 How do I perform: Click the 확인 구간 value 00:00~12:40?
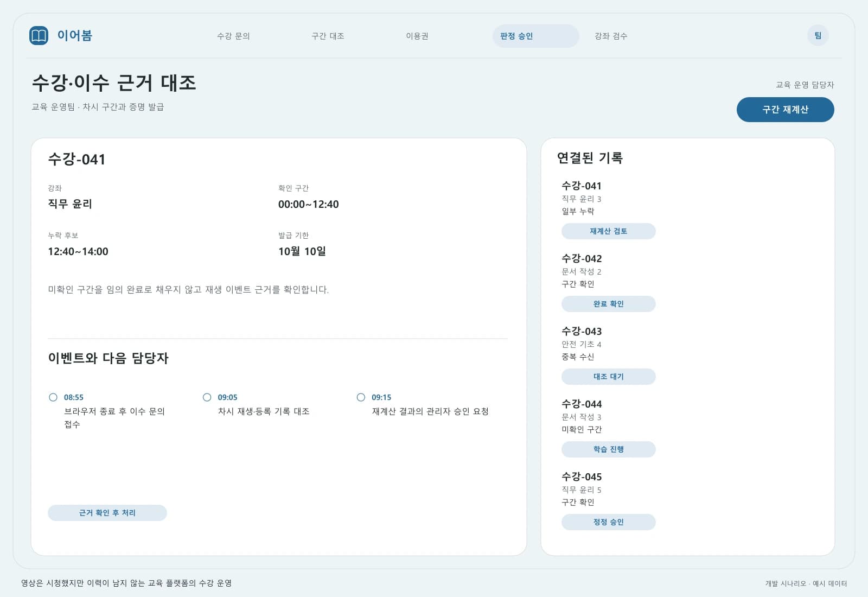click(308, 205)
